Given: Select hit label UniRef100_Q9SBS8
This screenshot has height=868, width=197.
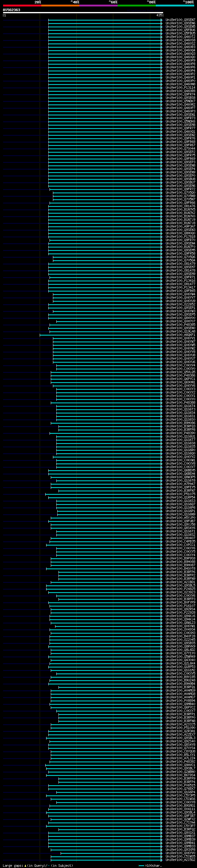Looking at the screenshot, I should [x=180, y=98].
